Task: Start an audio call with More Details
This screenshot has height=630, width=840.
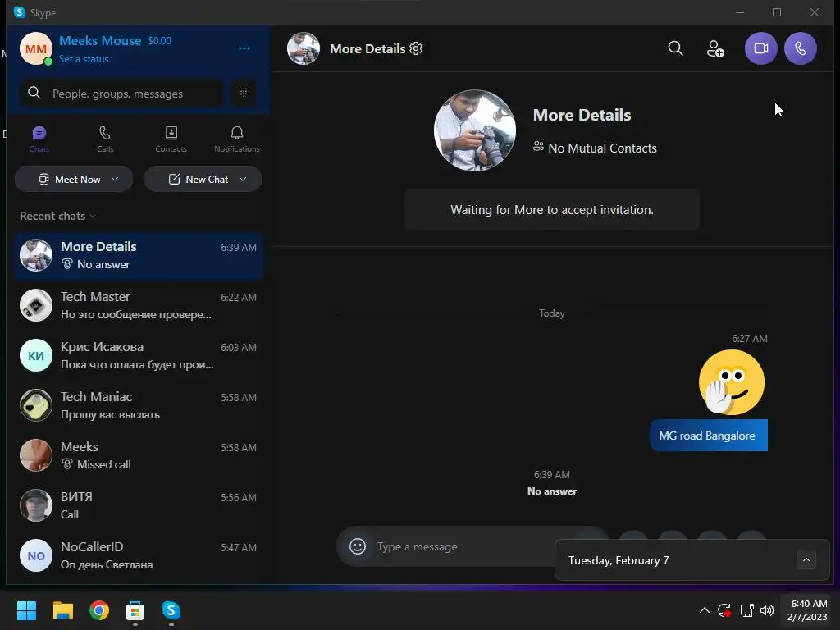Action: click(x=801, y=48)
